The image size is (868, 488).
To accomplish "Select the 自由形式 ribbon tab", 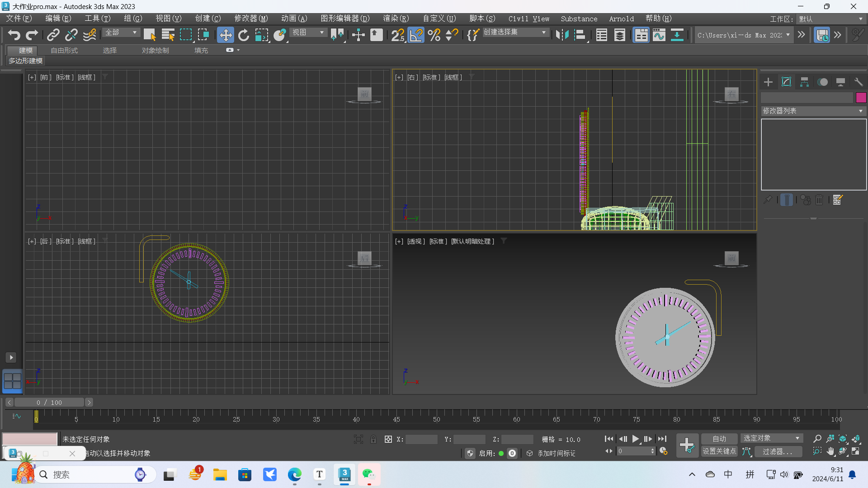I will [64, 51].
